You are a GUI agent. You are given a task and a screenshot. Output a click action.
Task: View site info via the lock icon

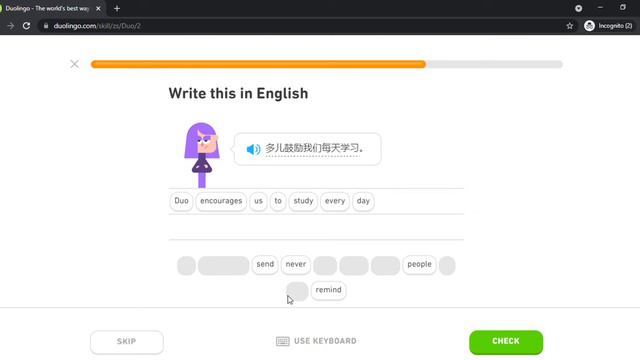tap(46, 26)
